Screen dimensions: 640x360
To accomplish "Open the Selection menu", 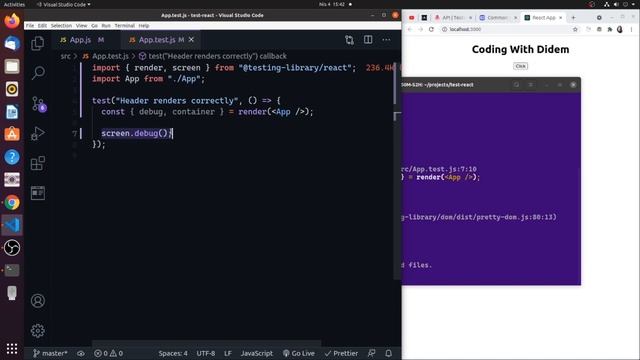I will click(x=61, y=26).
